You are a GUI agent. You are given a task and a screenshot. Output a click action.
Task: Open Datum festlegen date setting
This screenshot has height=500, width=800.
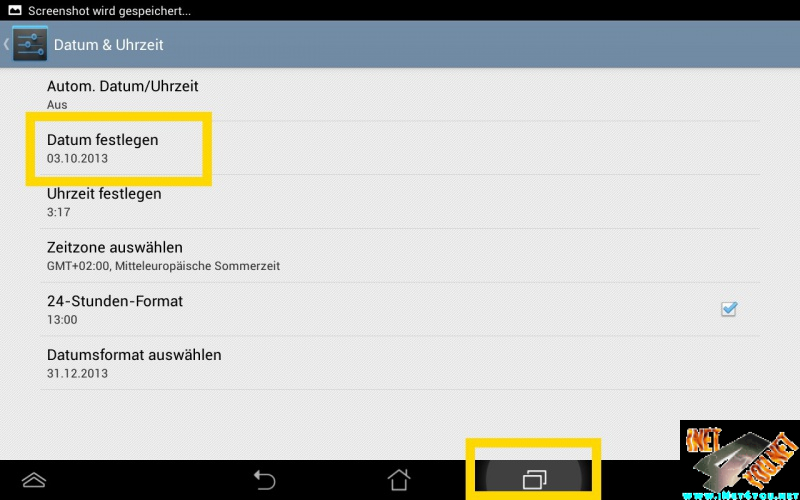[x=400, y=148]
